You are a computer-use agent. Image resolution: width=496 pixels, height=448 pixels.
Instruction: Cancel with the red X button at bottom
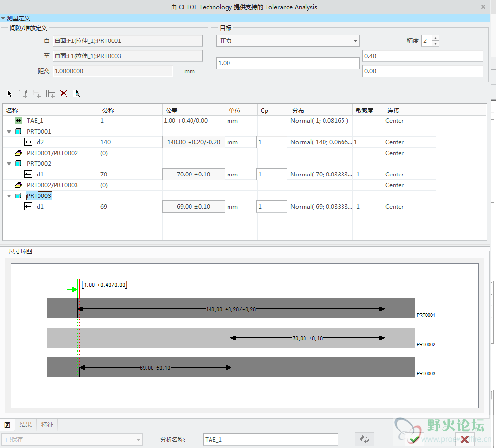pyautogui.click(x=465, y=439)
